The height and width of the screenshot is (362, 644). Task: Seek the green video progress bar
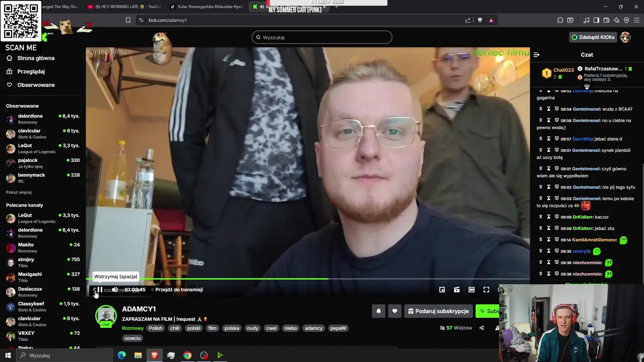(x=308, y=279)
